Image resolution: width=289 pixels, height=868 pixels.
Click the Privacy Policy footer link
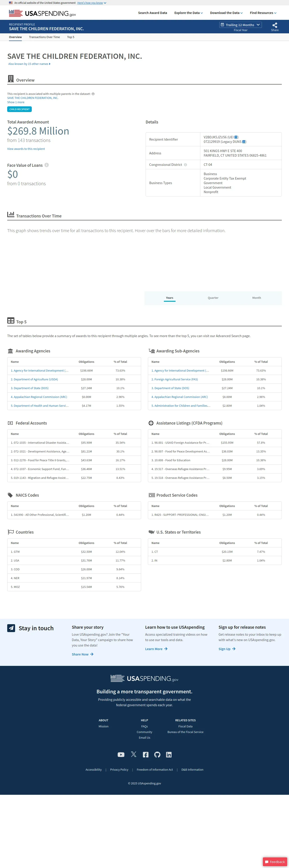point(119,770)
